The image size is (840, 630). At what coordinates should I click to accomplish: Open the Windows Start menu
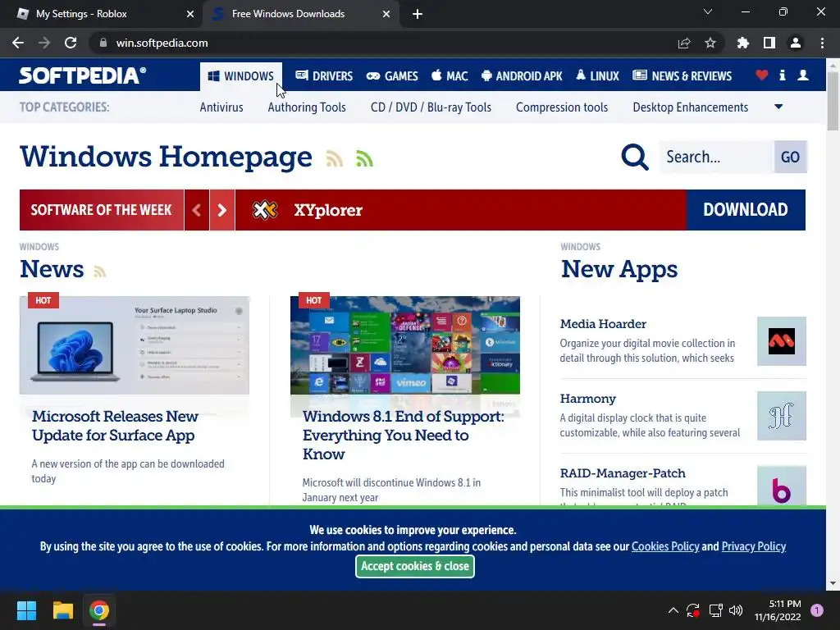[x=26, y=610]
